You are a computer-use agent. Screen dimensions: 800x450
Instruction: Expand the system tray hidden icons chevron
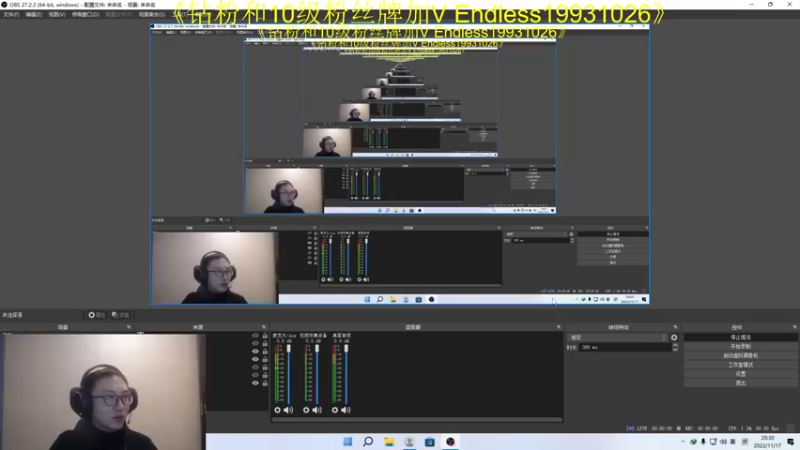tap(683, 441)
